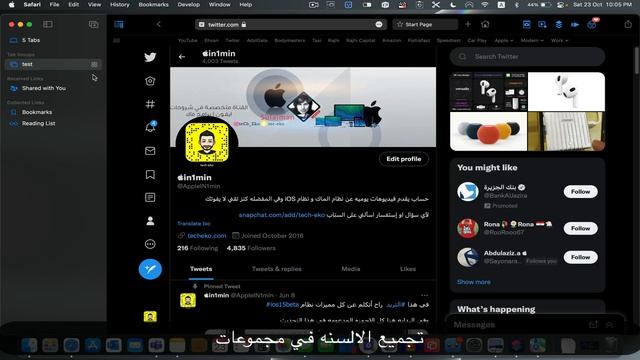The height and width of the screenshot is (360, 640).
Task: Add a new tab with plus icon
Action: point(468,24)
